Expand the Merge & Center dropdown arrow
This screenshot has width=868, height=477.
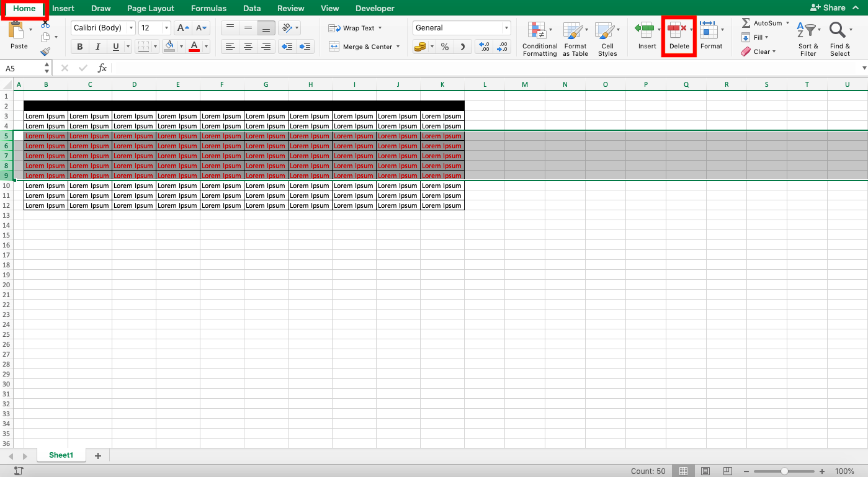click(x=398, y=47)
